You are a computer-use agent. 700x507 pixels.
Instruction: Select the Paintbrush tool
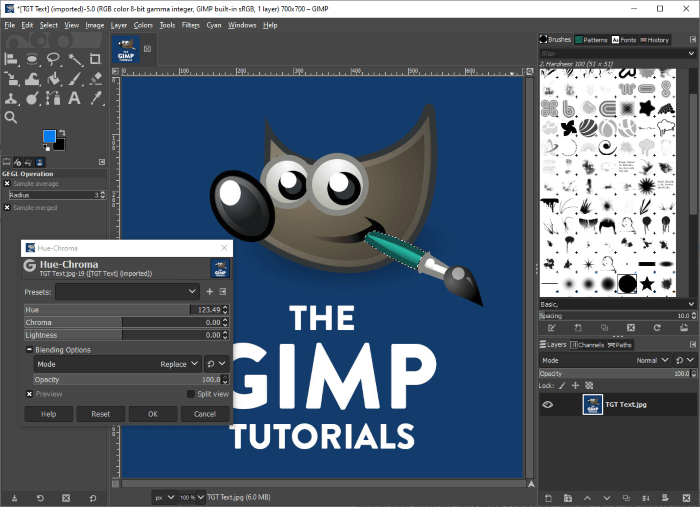click(75, 78)
